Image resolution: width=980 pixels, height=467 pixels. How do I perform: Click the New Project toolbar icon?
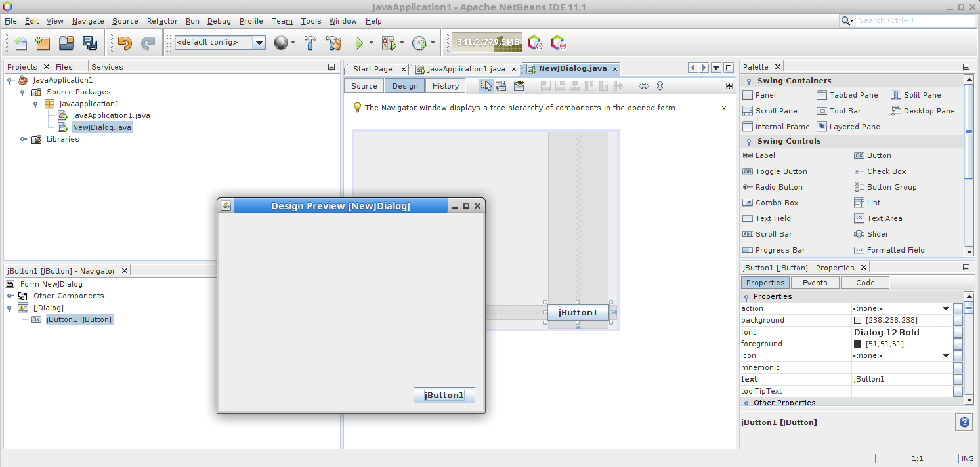tap(43, 43)
